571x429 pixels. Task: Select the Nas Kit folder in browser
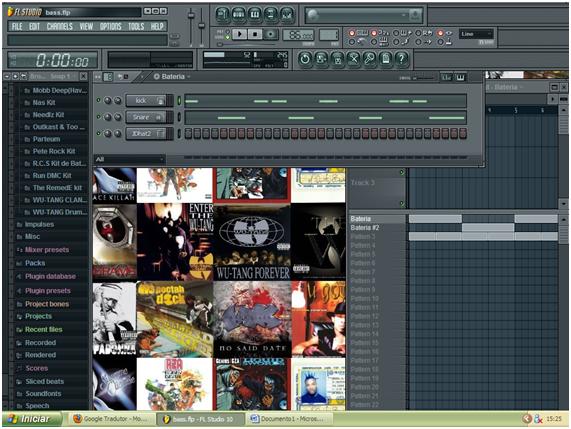(44, 103)
